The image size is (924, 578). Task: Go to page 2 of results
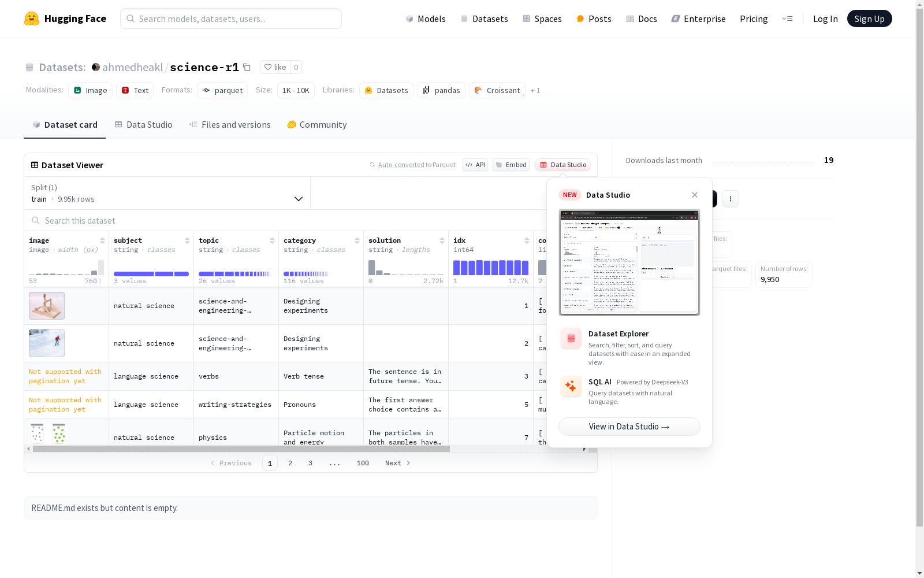[x=290, y=463]
